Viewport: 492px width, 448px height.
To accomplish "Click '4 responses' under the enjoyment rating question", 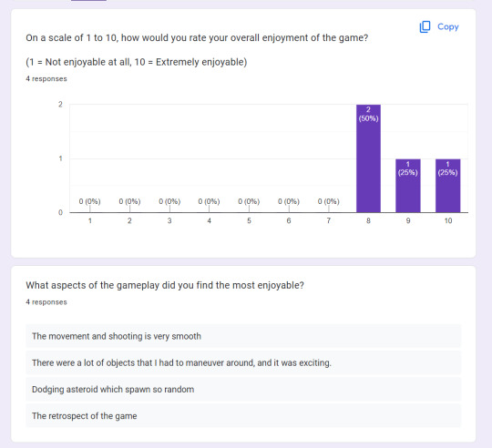I will tap(46, 78).
